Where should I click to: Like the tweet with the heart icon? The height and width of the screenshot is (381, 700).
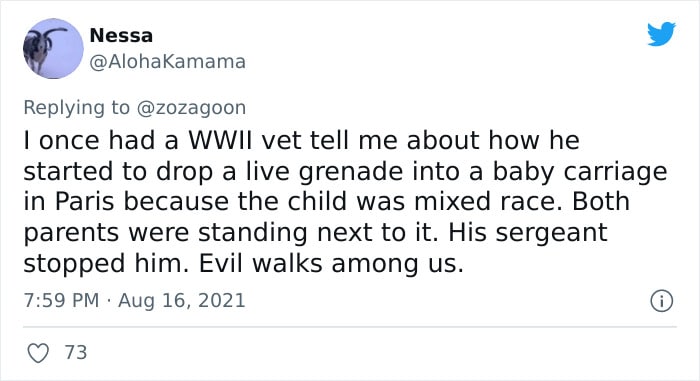(38, 353)
